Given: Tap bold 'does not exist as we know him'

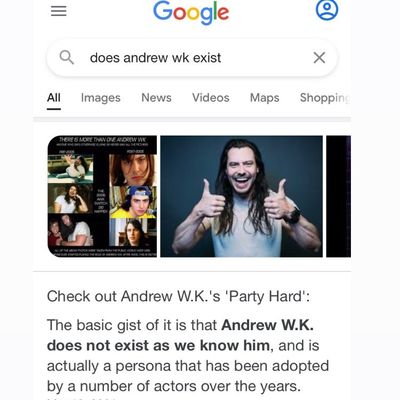Looking at the screenshot, I should [158, 346].
